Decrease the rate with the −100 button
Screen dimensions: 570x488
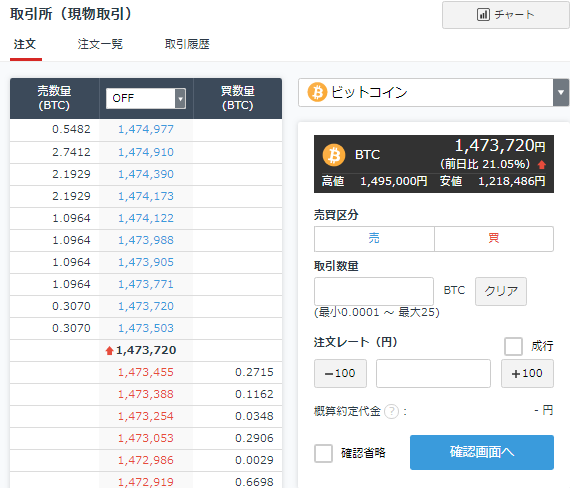[x=340, y=373]
